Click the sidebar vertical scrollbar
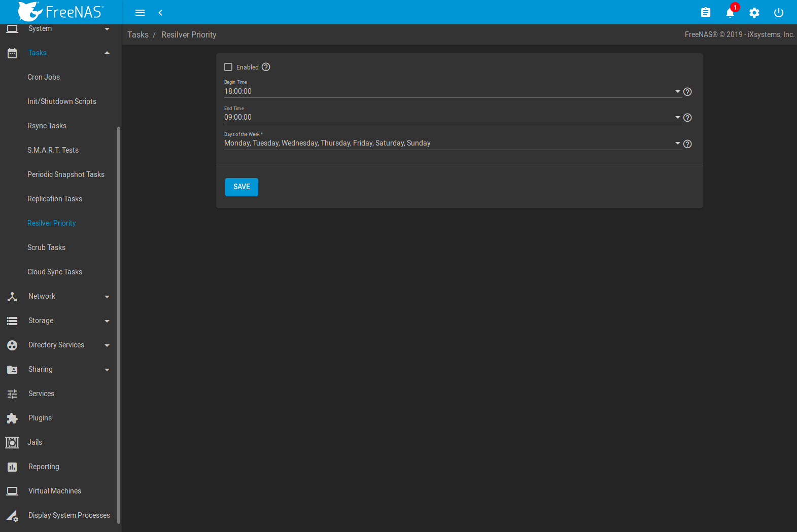The width and height of the screenshot is (797, 532). pos(119,325)
